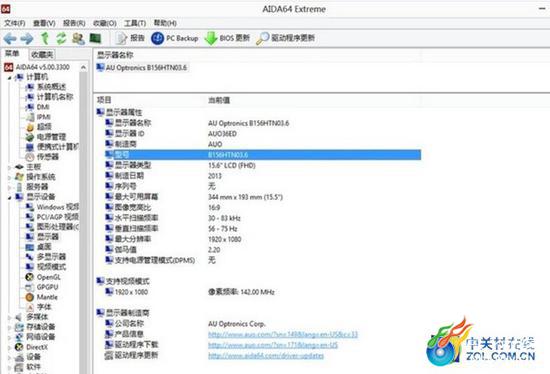This screenshot has width=550, height=374.
Task: Click BIOS 更新 toolbar button
Action: point(227,38)
